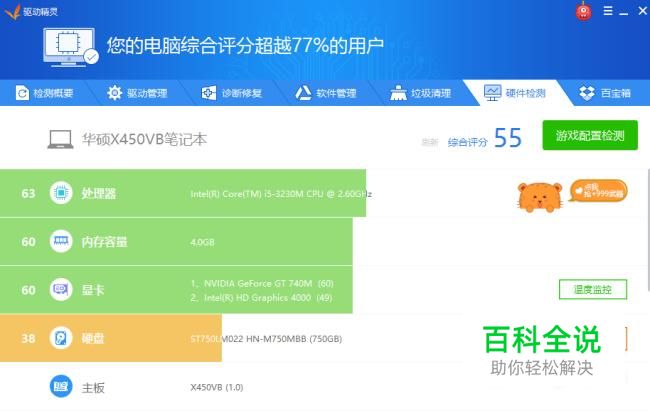
Task: Click the 硬盘 label
Action: (x=93, y=338)
